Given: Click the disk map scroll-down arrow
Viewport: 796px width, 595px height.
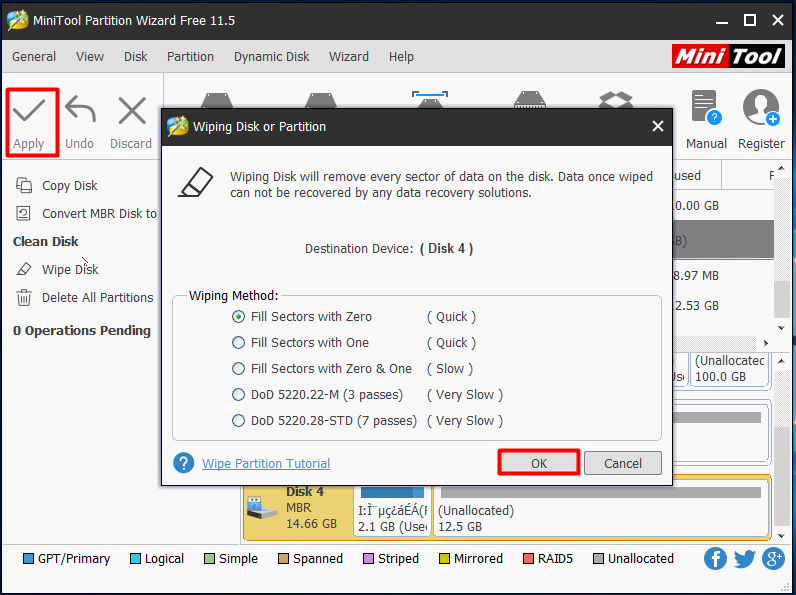Looking at the screenshot, I should pos(781,536).
